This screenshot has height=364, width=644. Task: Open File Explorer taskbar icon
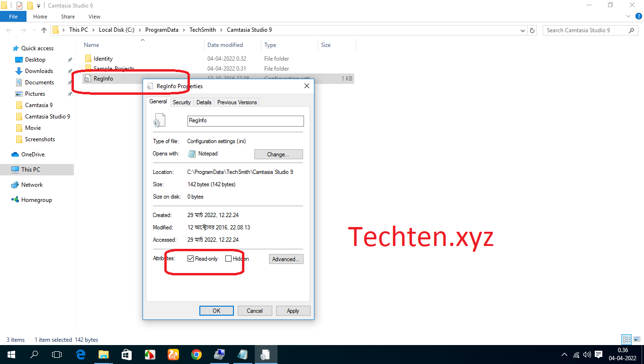104,354
